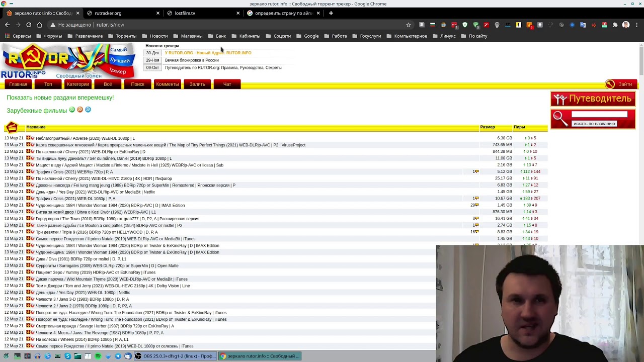
Task: Click the title search input field
Action: (x=599, y=115)
